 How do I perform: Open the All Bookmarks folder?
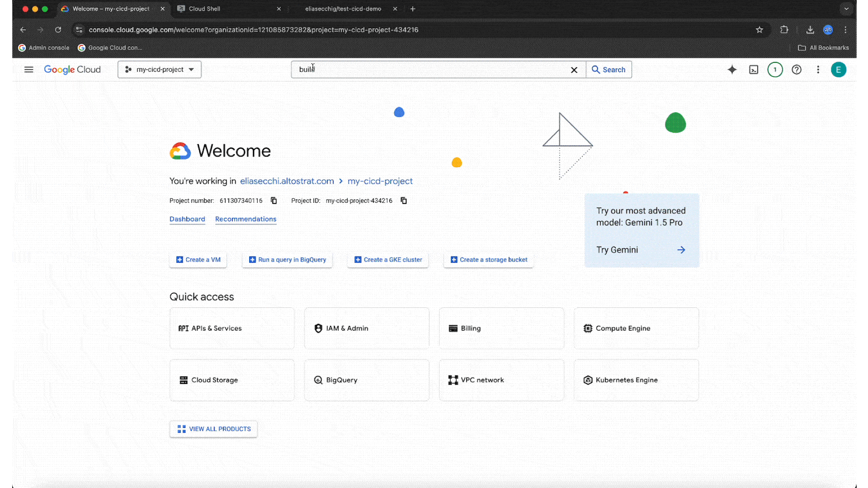(x=824, y=47)
